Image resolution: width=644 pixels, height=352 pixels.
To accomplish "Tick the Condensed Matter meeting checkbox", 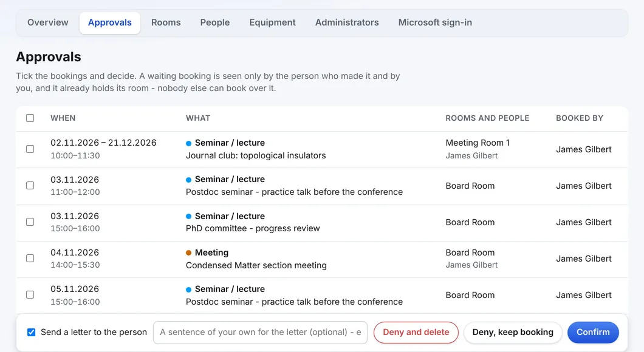I will (x=30, y=259).
